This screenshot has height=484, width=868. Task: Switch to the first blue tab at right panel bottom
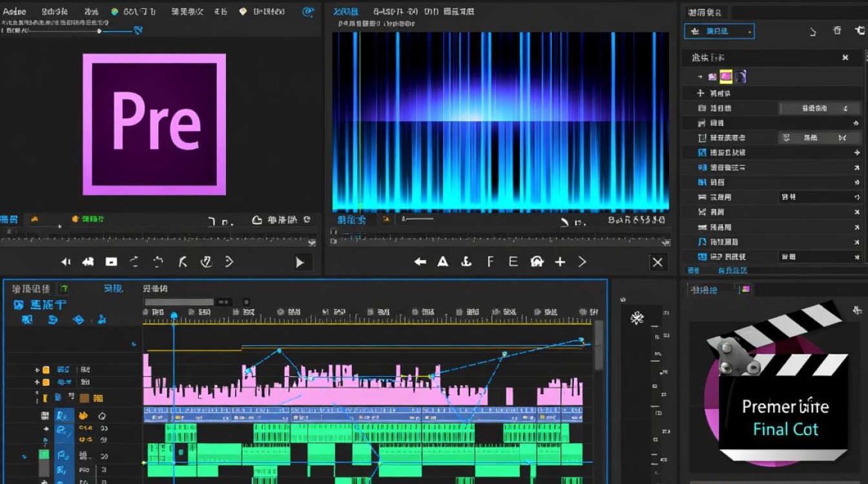pos(693,271)
